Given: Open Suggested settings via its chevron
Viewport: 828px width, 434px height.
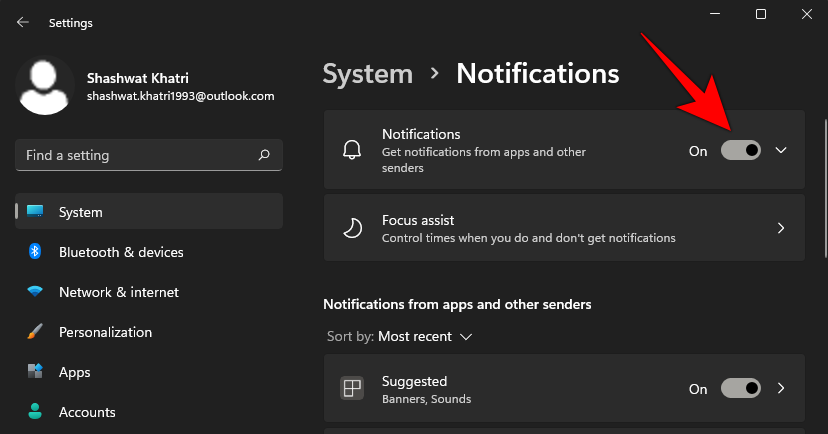Looking at the screenshot, I should tap(781, 388).
